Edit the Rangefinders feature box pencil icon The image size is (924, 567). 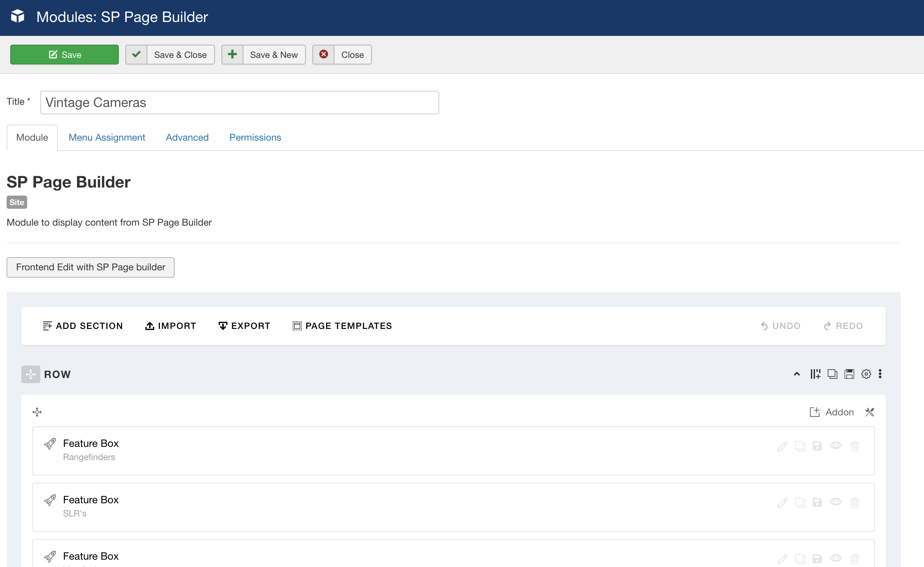tap(782, 446)
